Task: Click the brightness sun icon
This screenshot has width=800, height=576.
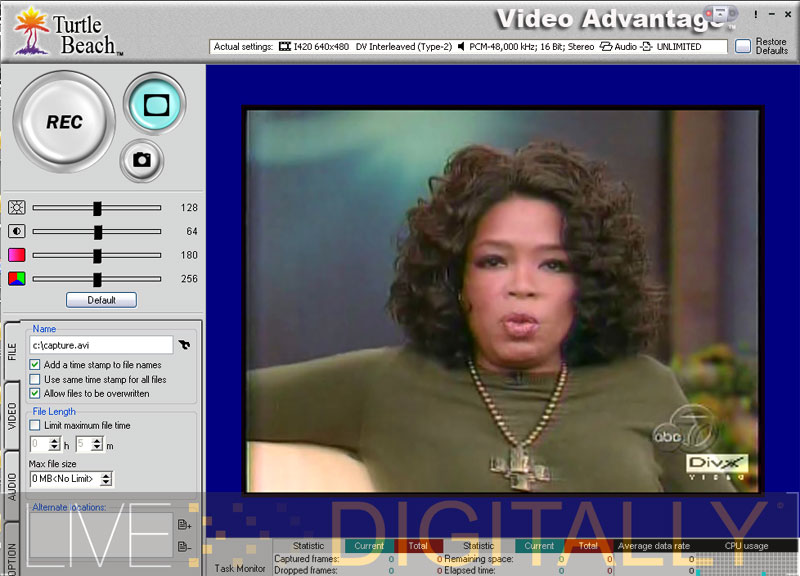Action: pyautogui.click(x=16, y=208)
